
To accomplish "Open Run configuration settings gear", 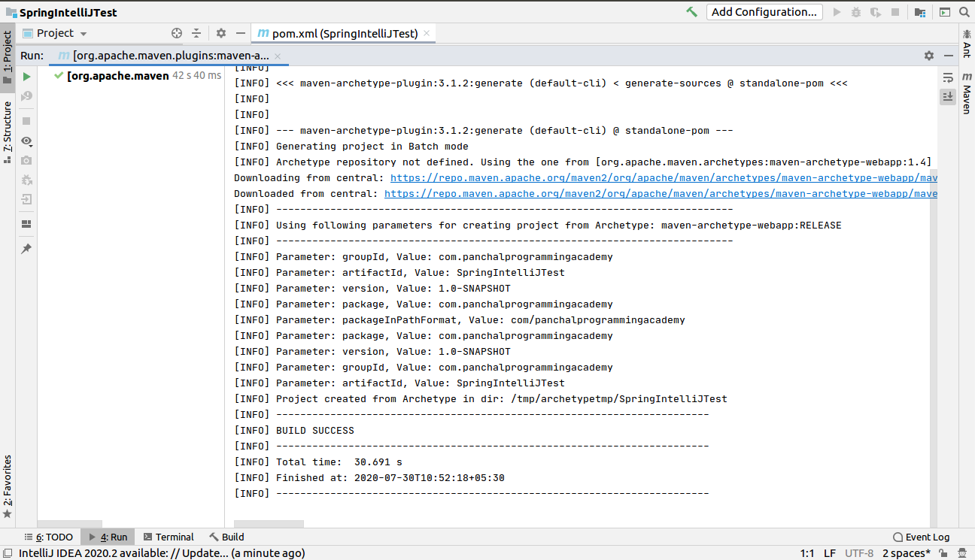I will (x=928, y=55).
